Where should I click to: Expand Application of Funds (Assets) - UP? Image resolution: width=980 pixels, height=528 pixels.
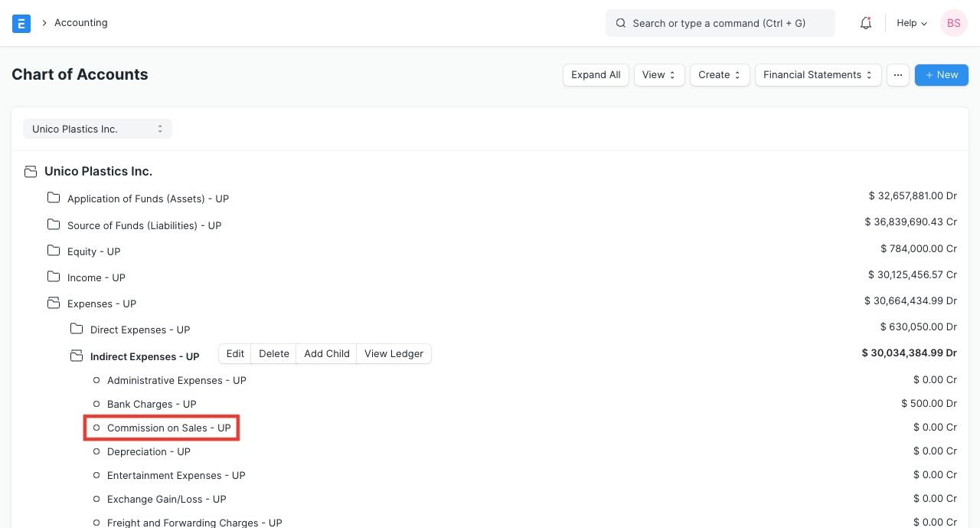[x=54, y=198]
